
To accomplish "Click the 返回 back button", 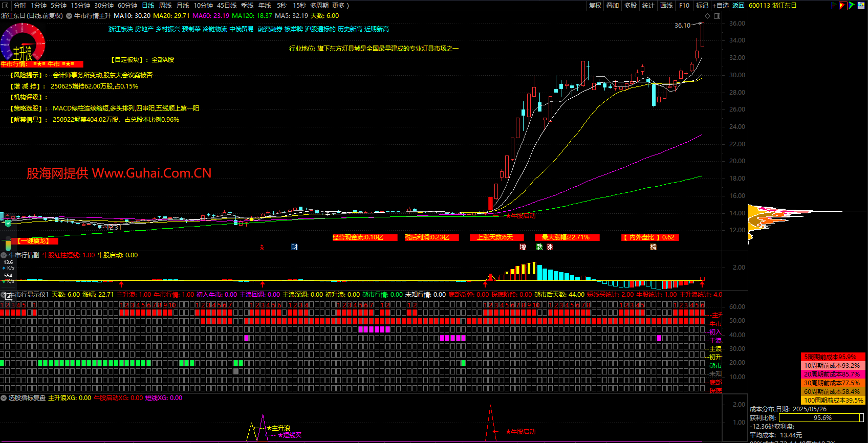I will click(x=739, y=5).
